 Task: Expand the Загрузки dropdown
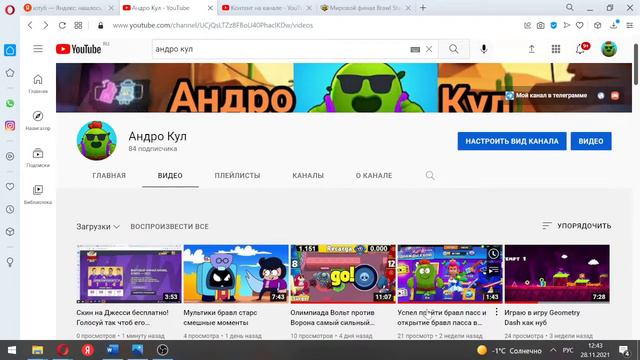98,227
